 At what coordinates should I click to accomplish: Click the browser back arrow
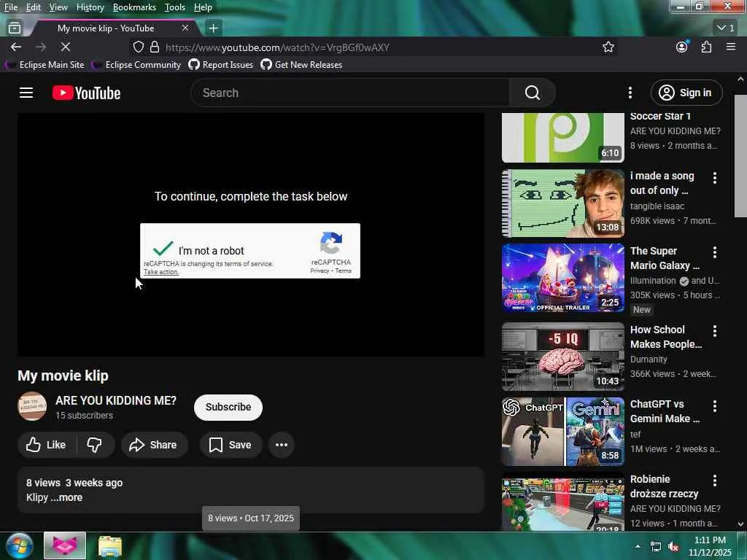[16, 47]
